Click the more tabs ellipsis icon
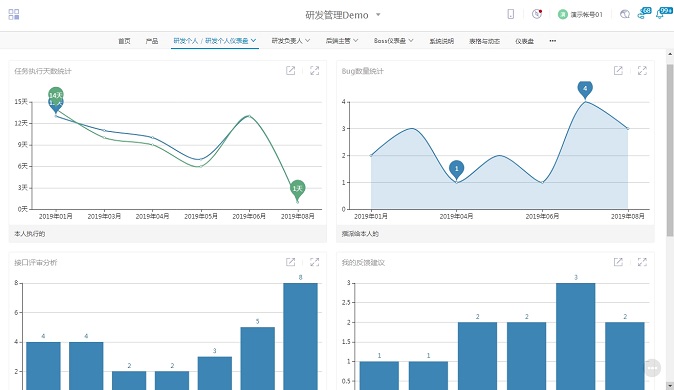674x390 pixels. [553, 41]
